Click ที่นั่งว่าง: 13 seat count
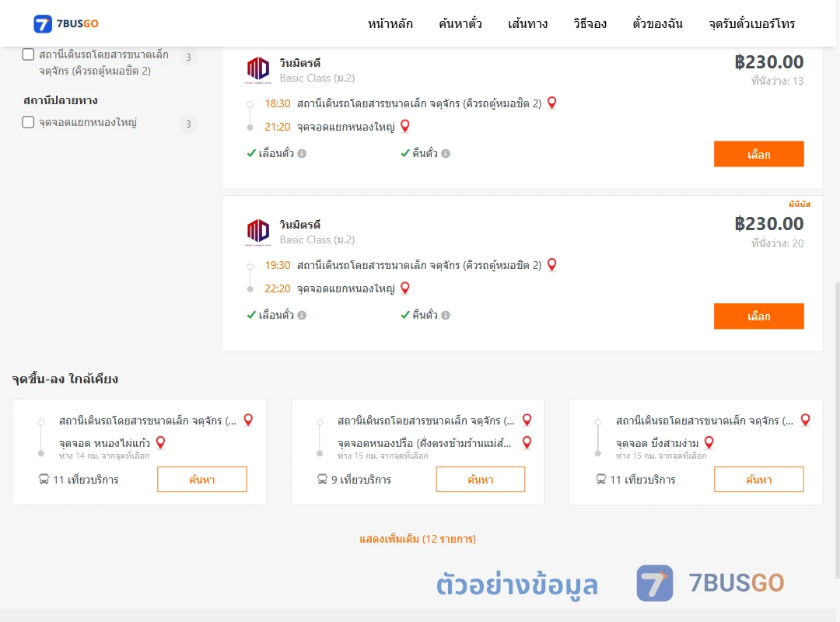The width and height of the screenshot is (840, 622). tap(777, 81)
